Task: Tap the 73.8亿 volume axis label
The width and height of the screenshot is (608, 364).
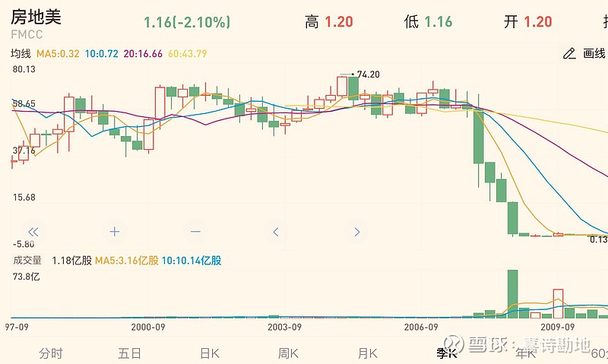Action: click(27, 277)
